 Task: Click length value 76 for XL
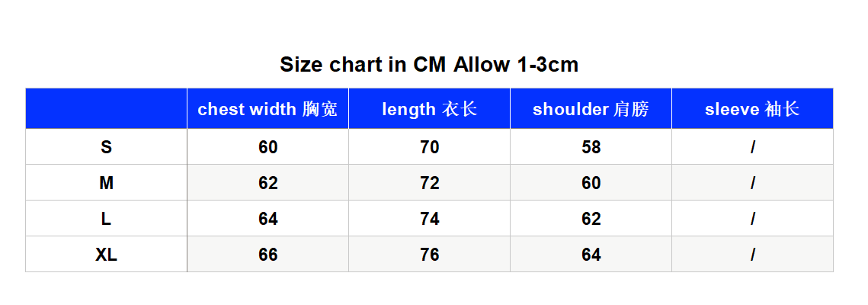click(x=430, y=255)
